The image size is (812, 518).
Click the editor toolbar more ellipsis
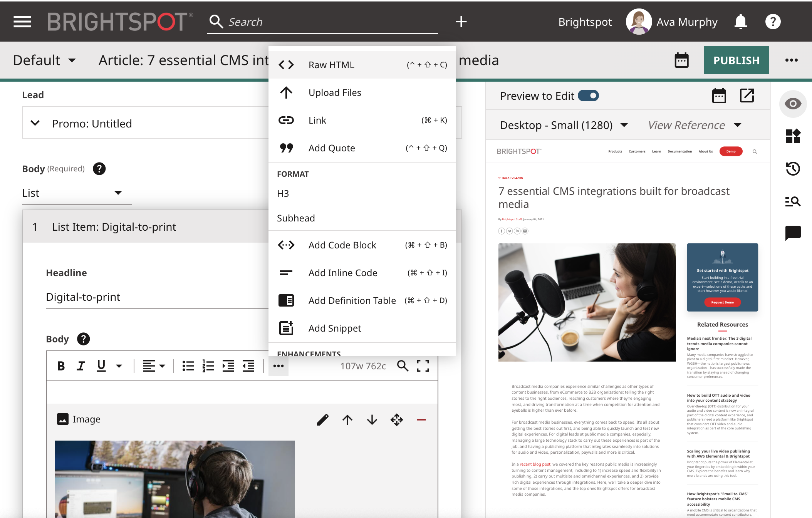278,366
